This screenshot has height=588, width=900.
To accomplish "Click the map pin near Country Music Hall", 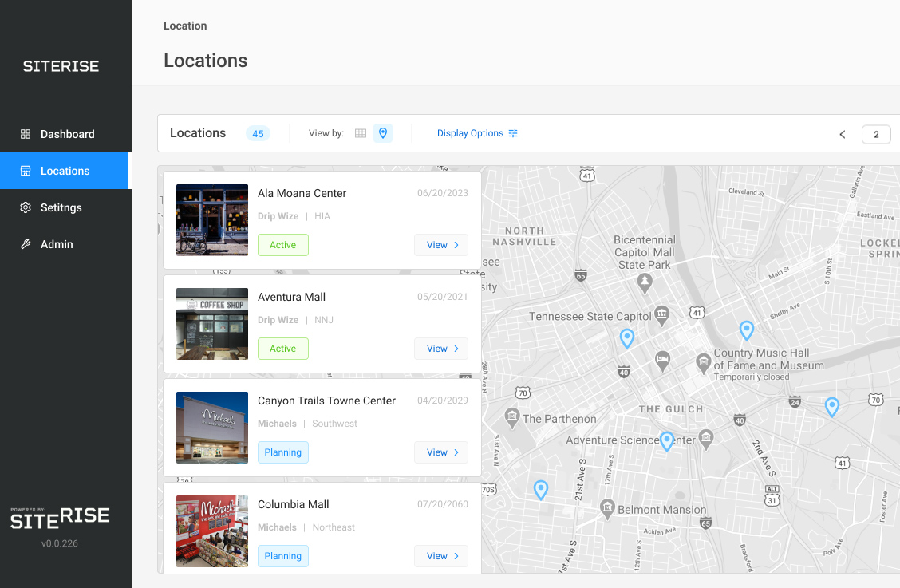I will pos(747,330).
